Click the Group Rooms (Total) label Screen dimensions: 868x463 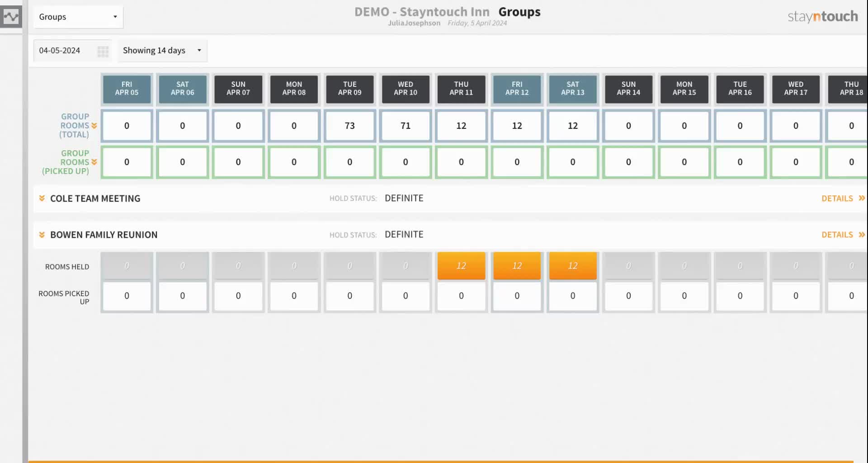click(x=75, y=126)
